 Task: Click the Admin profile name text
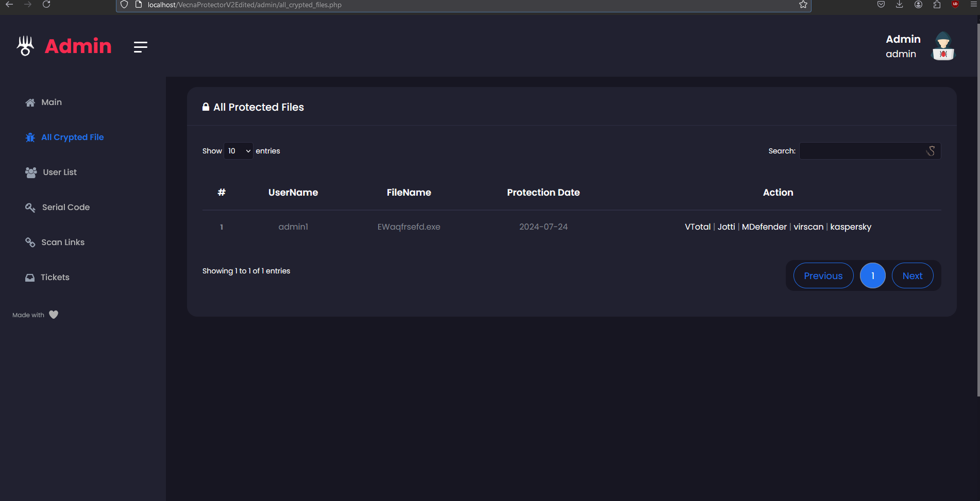903,39
